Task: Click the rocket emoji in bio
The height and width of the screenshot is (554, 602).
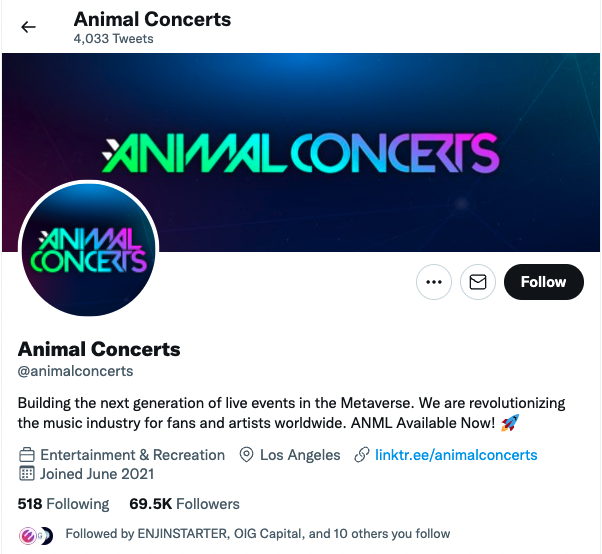Action: [x=508, y=425]
